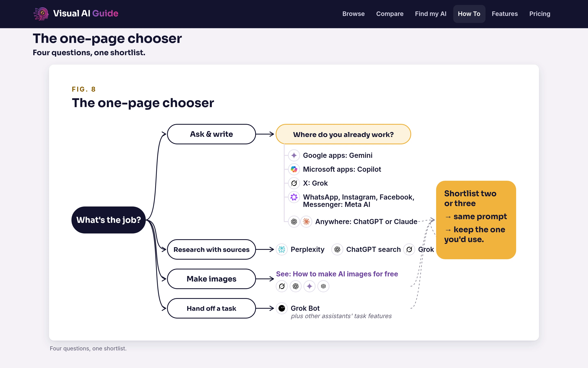Click the ChatGPT icon in the Anywhere row
The height and width of the screenshot is (368, 588).
294,221
